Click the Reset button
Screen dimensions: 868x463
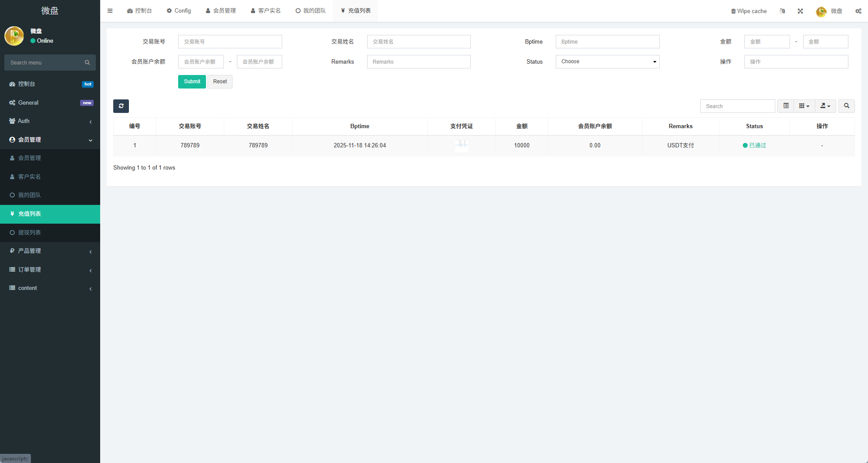(220, 82)
